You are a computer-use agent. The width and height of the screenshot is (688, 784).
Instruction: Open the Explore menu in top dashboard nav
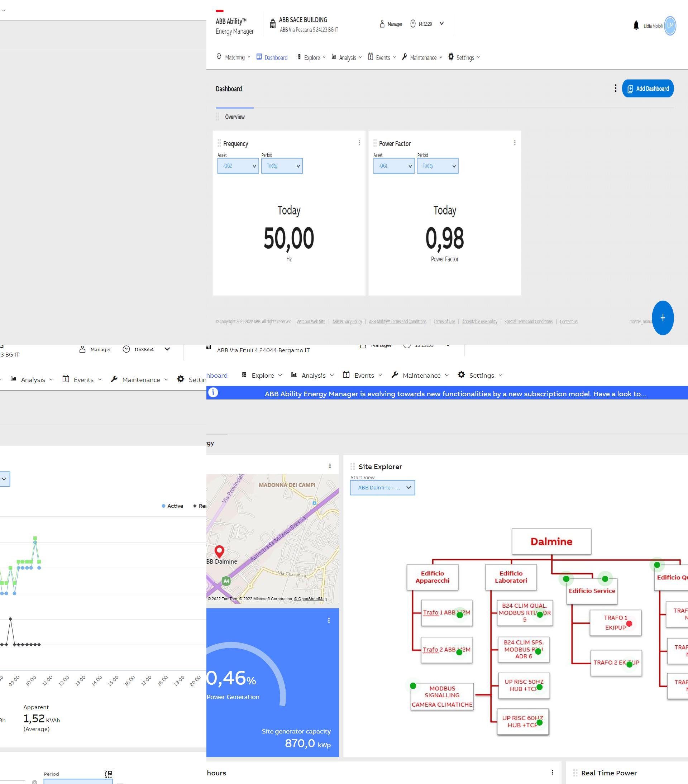[x=311, y=58]
